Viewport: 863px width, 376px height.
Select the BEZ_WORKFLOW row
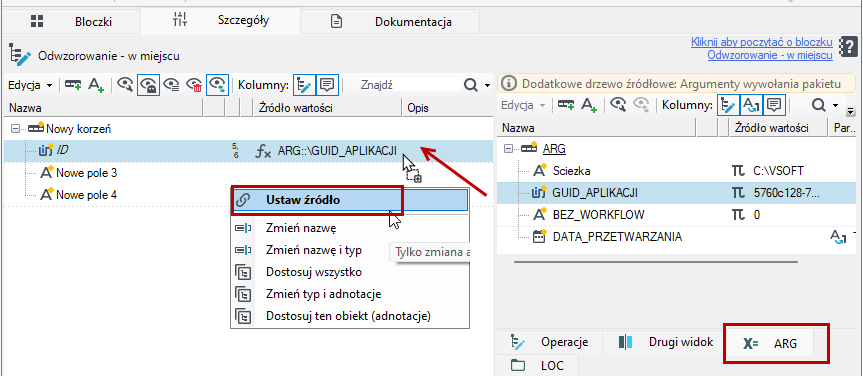tap(677, 215)
